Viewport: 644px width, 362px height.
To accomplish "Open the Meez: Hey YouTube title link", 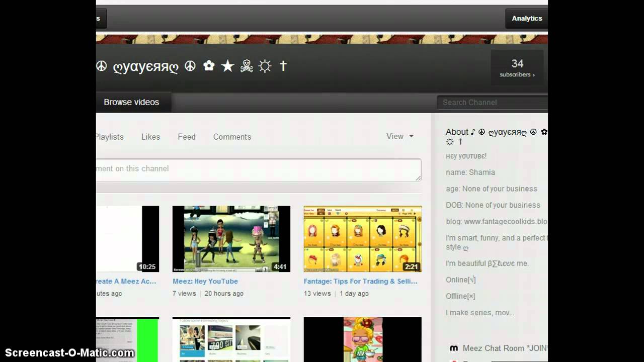I will [205, 281].
